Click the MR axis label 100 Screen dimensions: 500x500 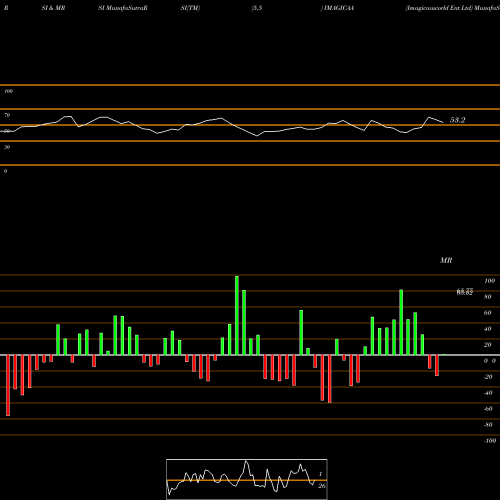tap(489, 281)
